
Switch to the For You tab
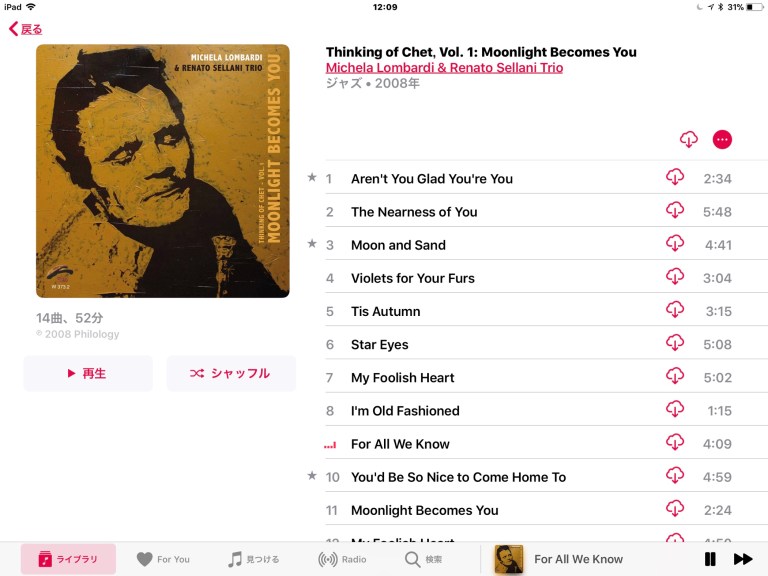(164, 559)
